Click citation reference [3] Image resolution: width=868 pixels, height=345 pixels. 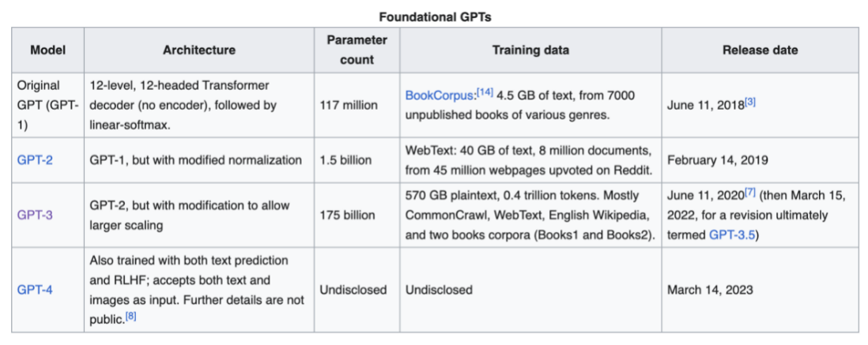coord(750,102)
